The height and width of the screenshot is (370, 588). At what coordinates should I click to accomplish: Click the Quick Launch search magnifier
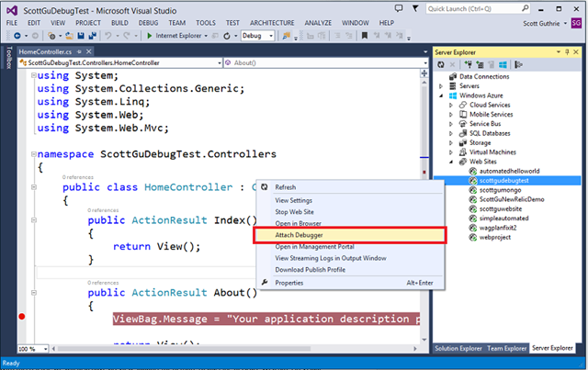click(x=525, y=8)
